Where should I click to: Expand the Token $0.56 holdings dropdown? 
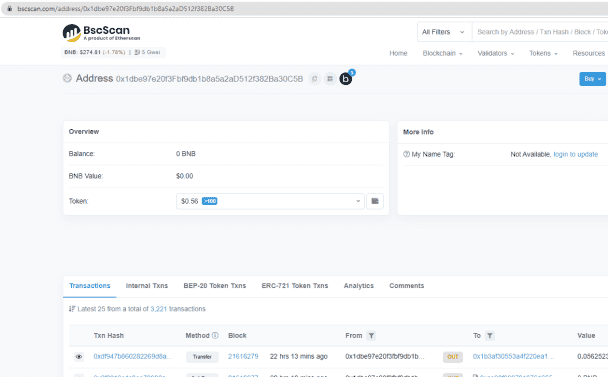click(x=270, y=201)
